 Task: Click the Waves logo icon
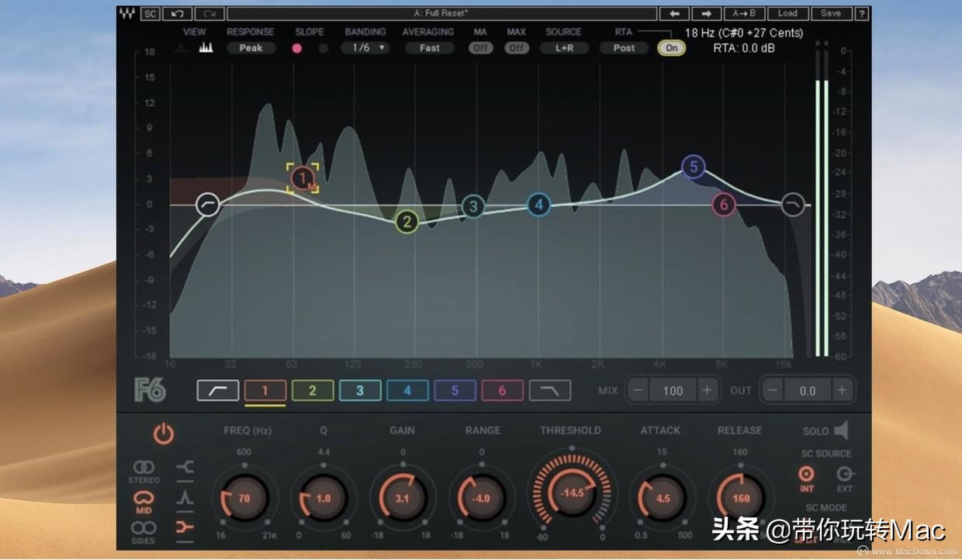click(x=126, y=13)
